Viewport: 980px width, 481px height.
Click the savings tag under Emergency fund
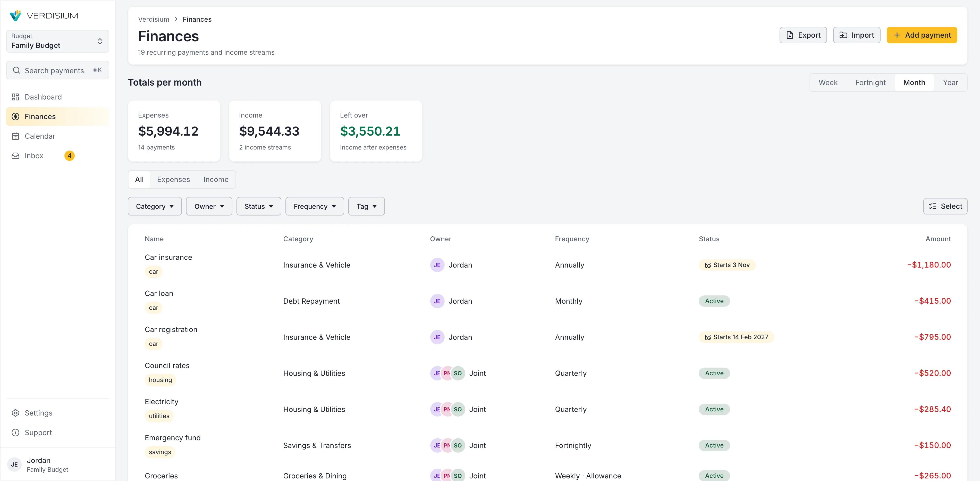[x=160, y=452]
